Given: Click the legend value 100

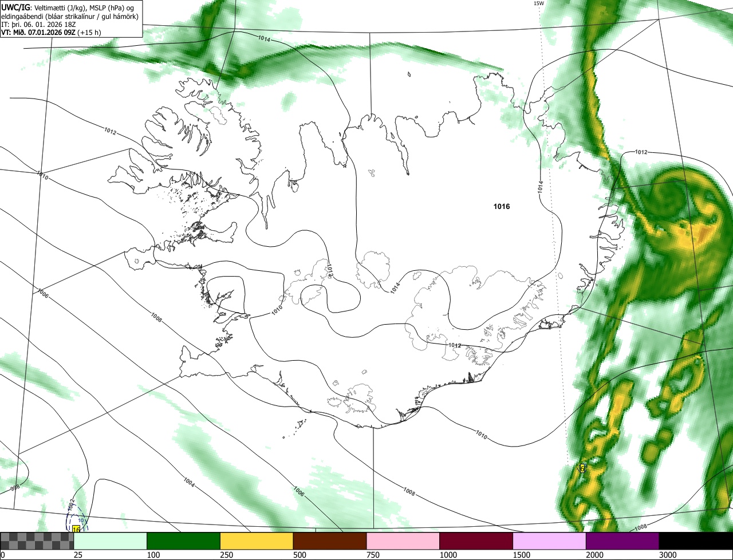Looking at the screenshot, I should pos(153,555).
